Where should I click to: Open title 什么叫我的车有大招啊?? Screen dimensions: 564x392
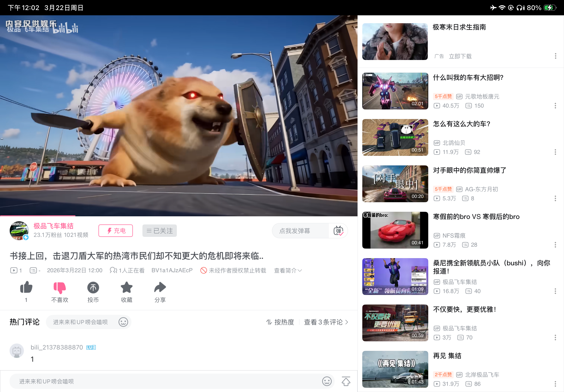(468, 78)
